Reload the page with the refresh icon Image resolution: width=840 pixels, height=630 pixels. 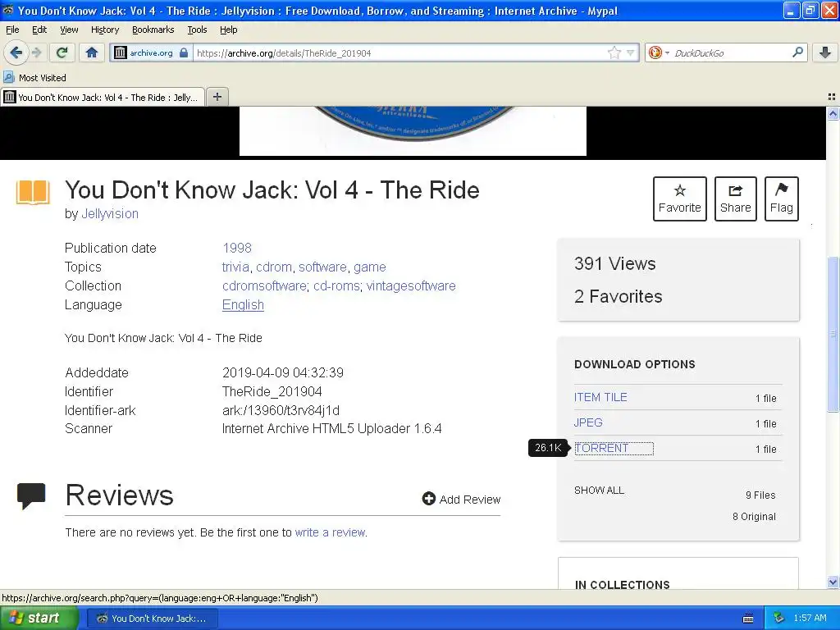[x=62, y=52]
